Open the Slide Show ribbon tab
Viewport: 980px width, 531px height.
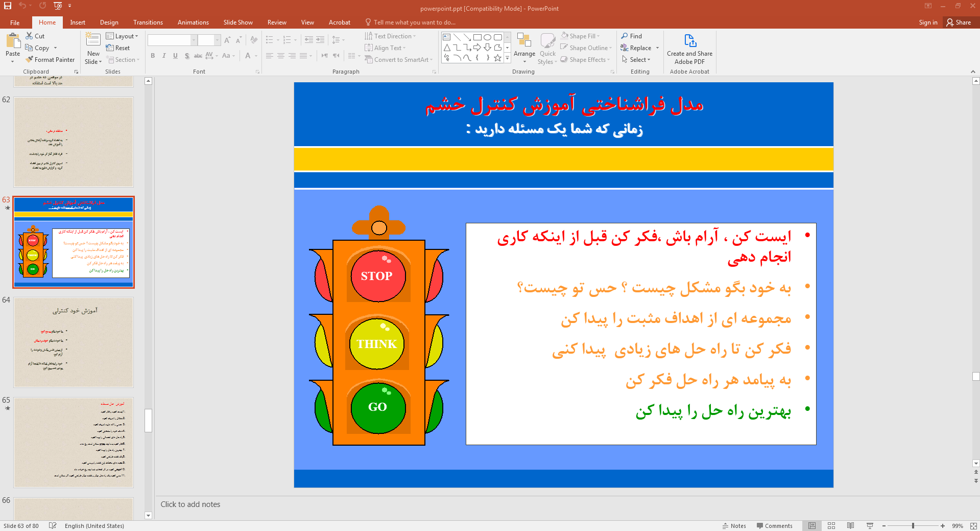(x=237, y=22)
